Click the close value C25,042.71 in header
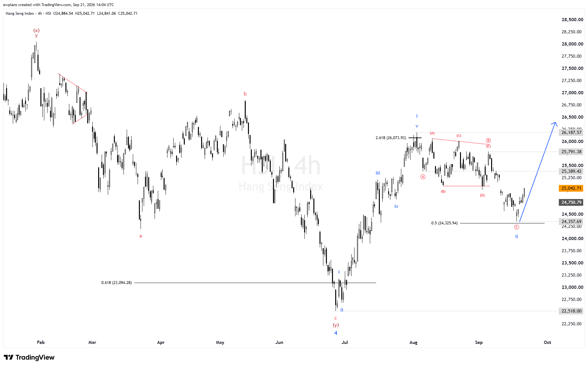 click(128, 13)
